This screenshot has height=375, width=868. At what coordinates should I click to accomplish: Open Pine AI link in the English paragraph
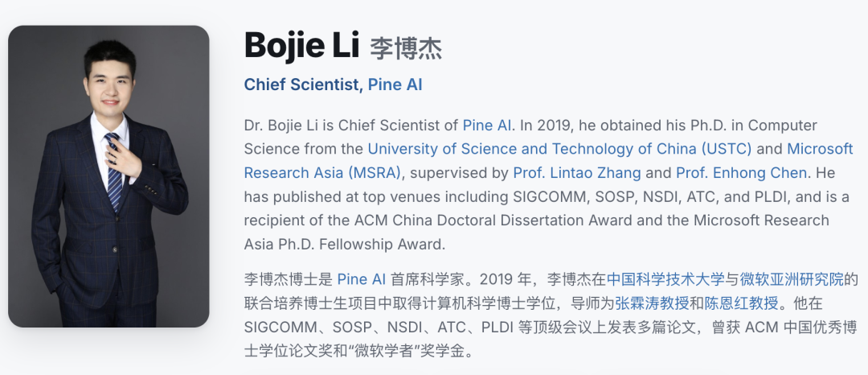[487, 126]
